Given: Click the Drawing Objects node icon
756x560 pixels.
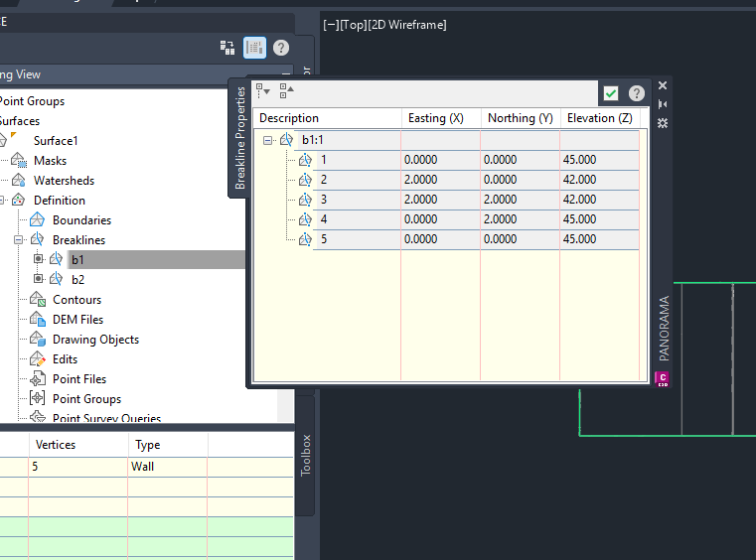Looking at the screenshot, I should pos(38,339).
